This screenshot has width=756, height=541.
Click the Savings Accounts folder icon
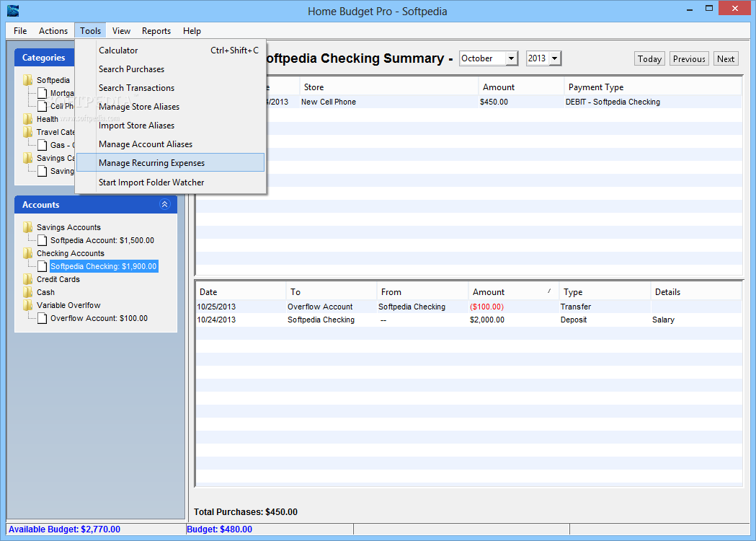(27, 226)
